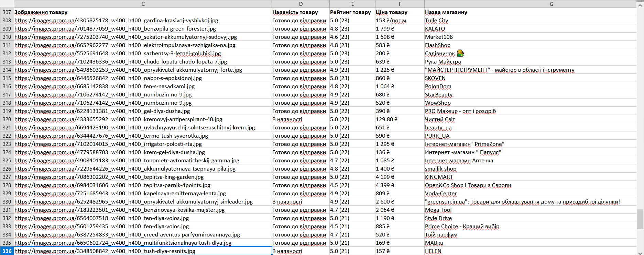Select the kapelnaya-emitternaya-lenta.jpg cell
This screenshot has width=644, height=255.
click(143, 193)
